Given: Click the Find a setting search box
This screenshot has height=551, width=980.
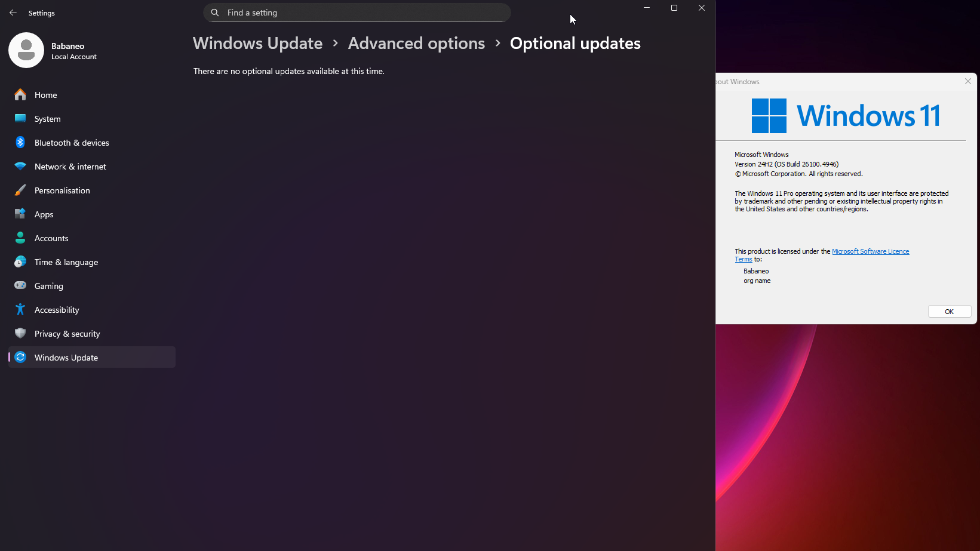Looking at the screenshot, I should [357, 13].
